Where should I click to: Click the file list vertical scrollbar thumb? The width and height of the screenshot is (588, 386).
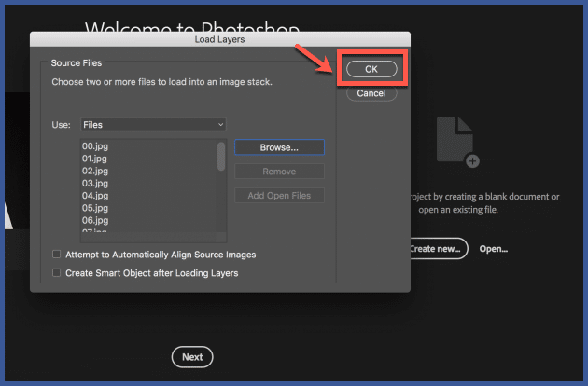[221, 157]
